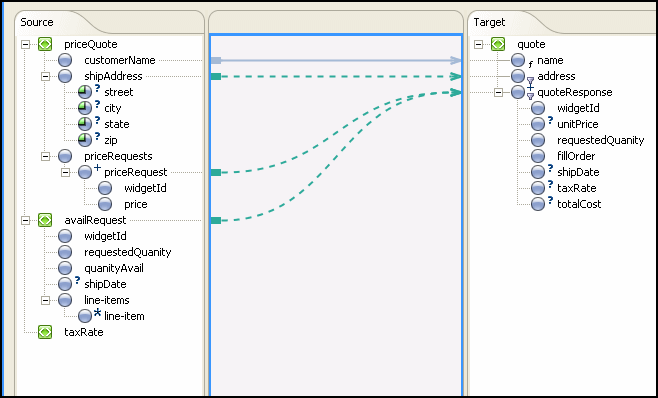The image size is (658, 398).
Task: Collapse the priceRequests node
Action: [x=45, y=156]
